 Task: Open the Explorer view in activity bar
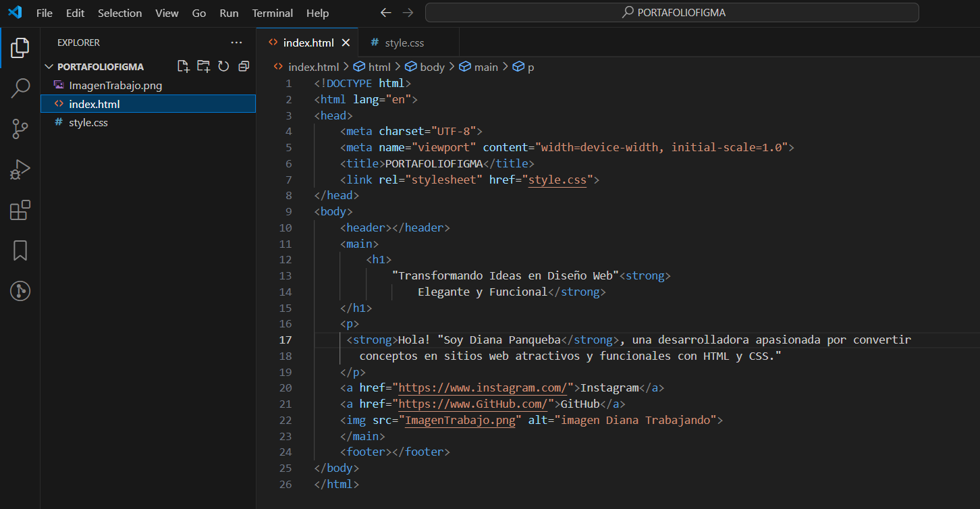click(20, 47)
